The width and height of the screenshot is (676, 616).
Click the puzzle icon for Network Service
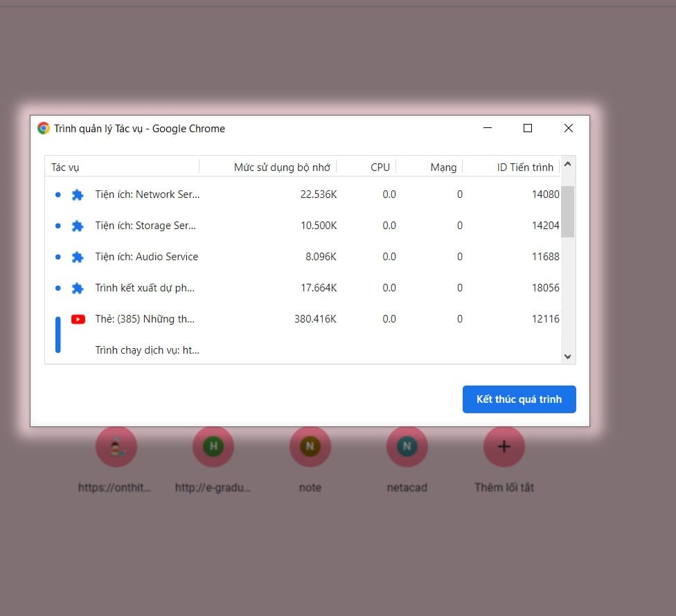78,194
